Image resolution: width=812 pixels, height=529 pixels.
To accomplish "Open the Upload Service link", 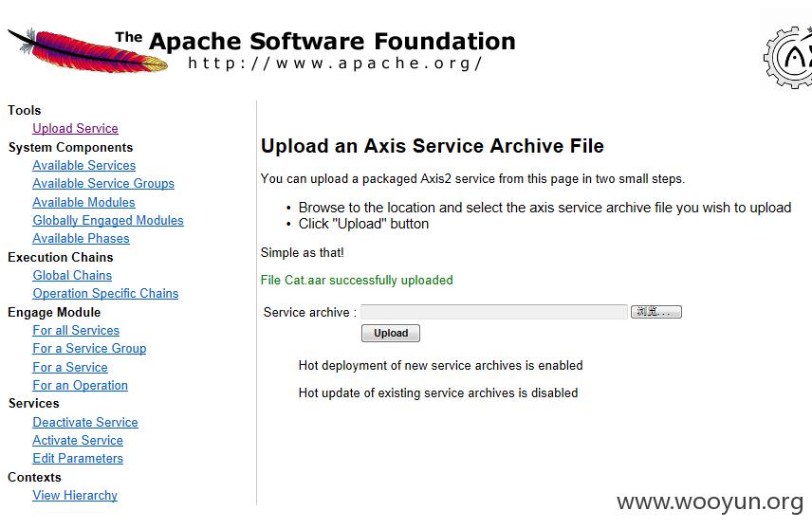I will point(75,128).
